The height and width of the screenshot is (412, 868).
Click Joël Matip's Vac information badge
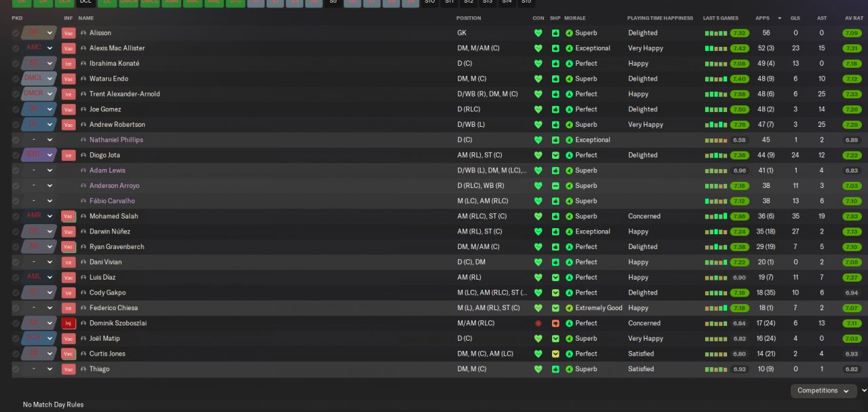(68, 338)
